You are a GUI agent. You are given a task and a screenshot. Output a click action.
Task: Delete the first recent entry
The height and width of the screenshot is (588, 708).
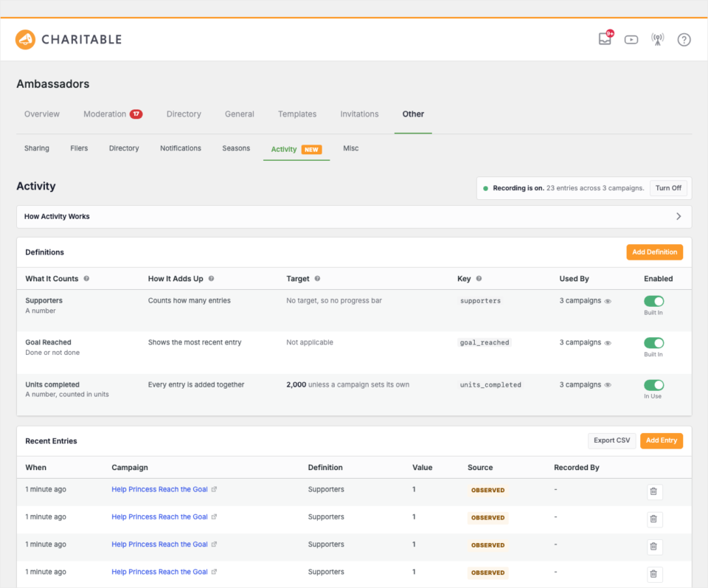(653, 491)
